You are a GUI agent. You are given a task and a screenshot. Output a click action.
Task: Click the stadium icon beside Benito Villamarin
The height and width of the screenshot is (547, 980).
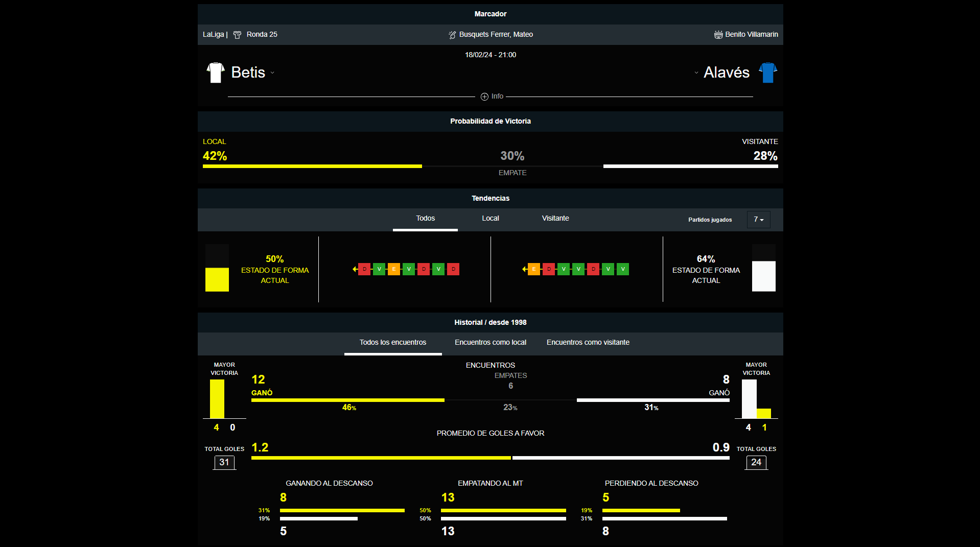(718, 35)
